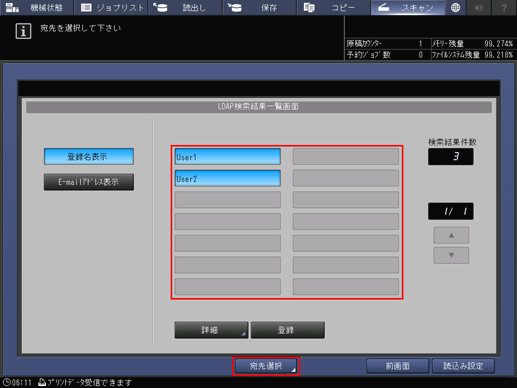Open 詳細 details for the selected entry
This screenshot has width=517, height=388.
coord(211,330)
